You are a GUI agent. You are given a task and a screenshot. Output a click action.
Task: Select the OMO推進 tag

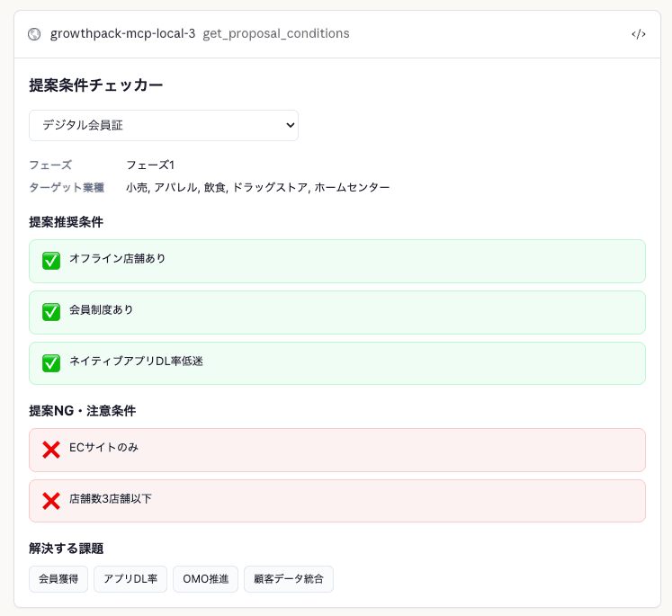click(x=206, y=579)
